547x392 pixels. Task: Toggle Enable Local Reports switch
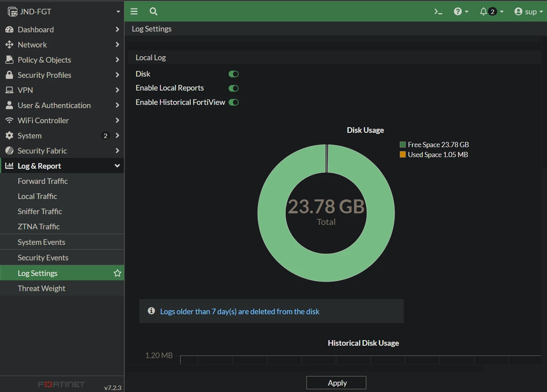tap(233, 88)
